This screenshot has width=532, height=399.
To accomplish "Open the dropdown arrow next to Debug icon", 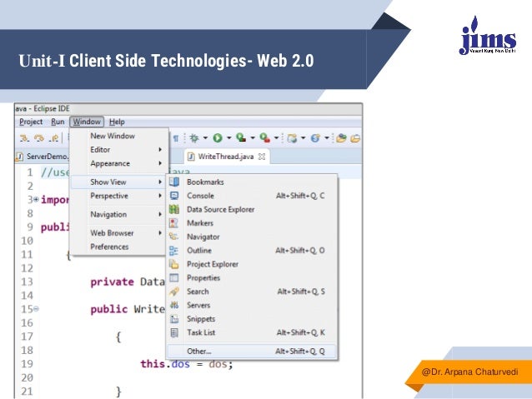I will tap(205, 138).
